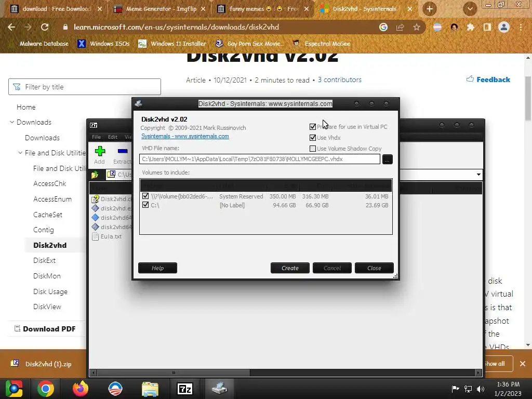
Task: Click the Create button
Action: [290, 268]
